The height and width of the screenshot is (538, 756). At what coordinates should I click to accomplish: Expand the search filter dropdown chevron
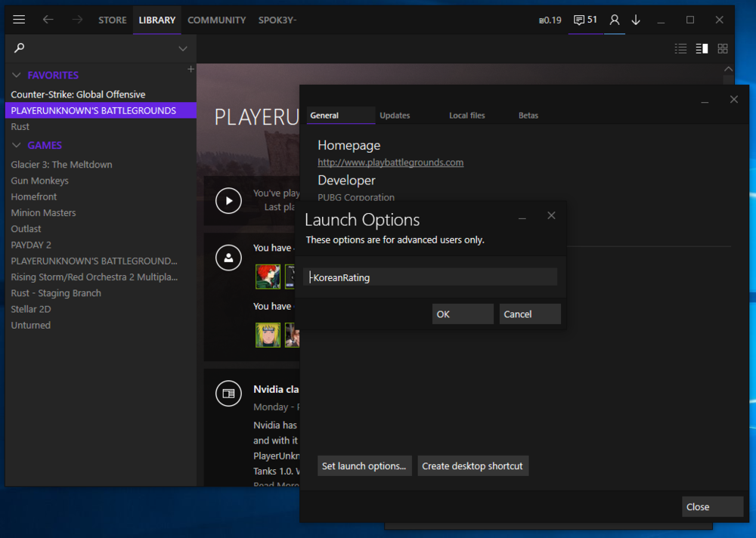point(182,48)
